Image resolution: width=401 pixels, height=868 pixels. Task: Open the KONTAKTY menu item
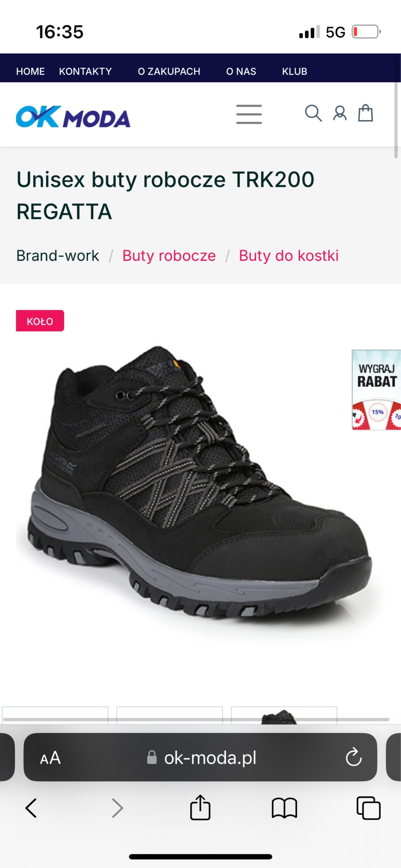[85, 72]
